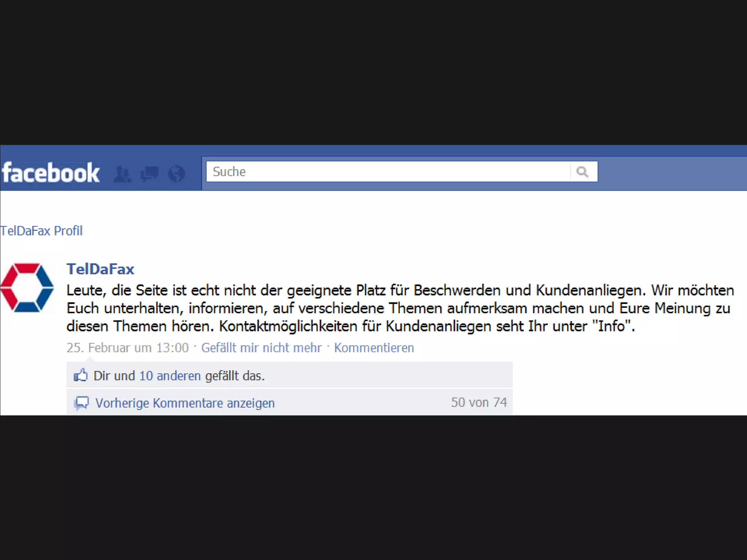Click the TelDaFax post text body
Screen dimensions: 747x560
click(400, 308)
